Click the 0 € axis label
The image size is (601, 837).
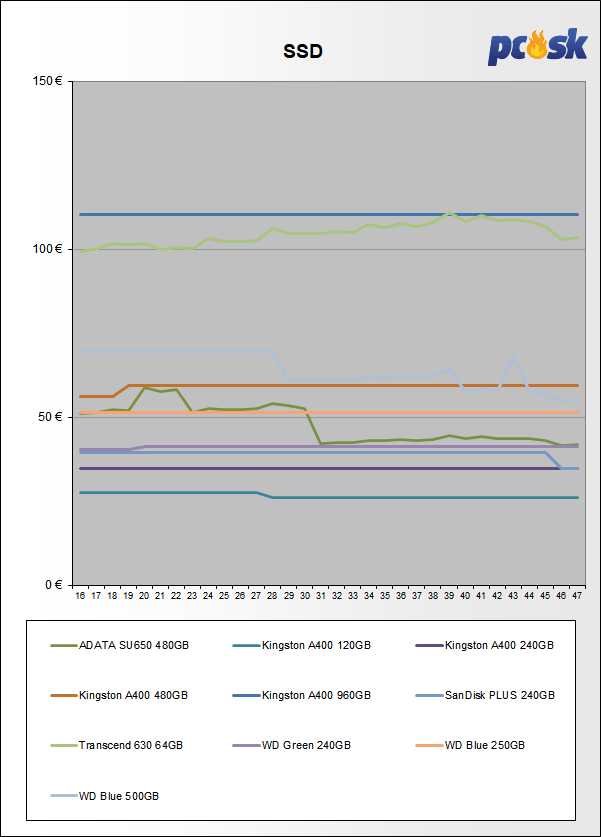click(53, 585)
